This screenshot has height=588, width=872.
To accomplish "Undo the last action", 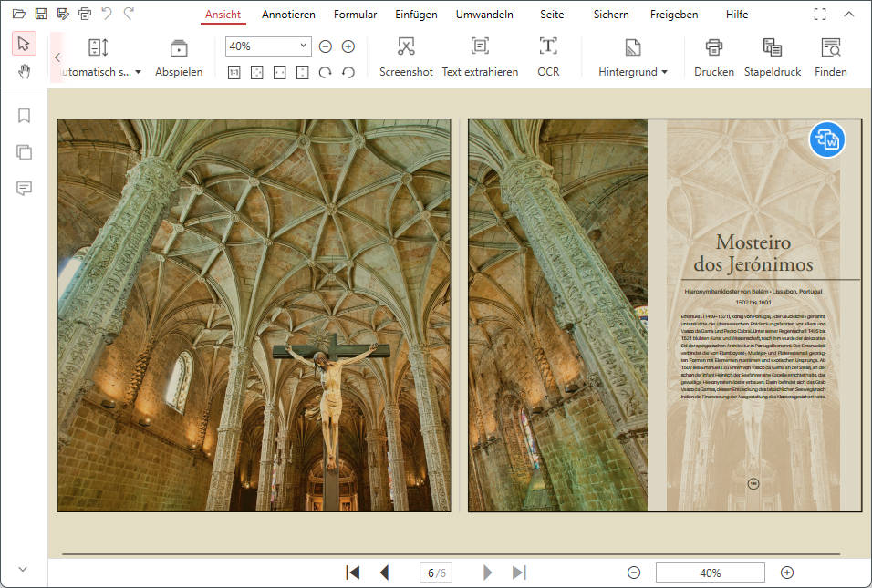I will 107,14.
